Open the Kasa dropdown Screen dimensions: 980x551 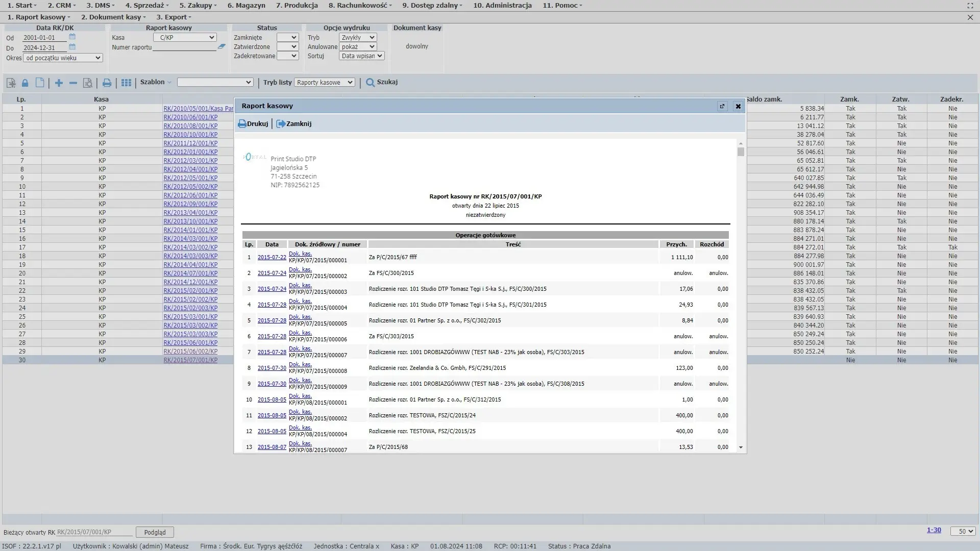[x=185, y=37]
